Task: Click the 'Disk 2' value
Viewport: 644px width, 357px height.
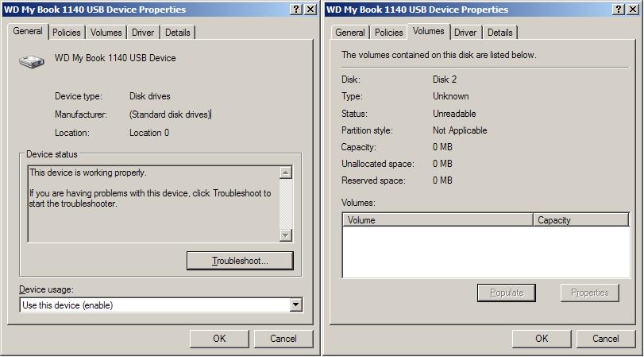Action: point(445,80)
